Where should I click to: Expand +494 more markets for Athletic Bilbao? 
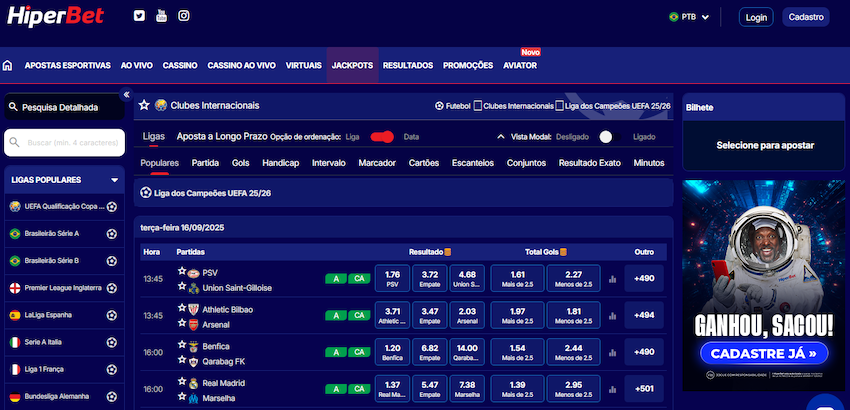pos(644,316)
